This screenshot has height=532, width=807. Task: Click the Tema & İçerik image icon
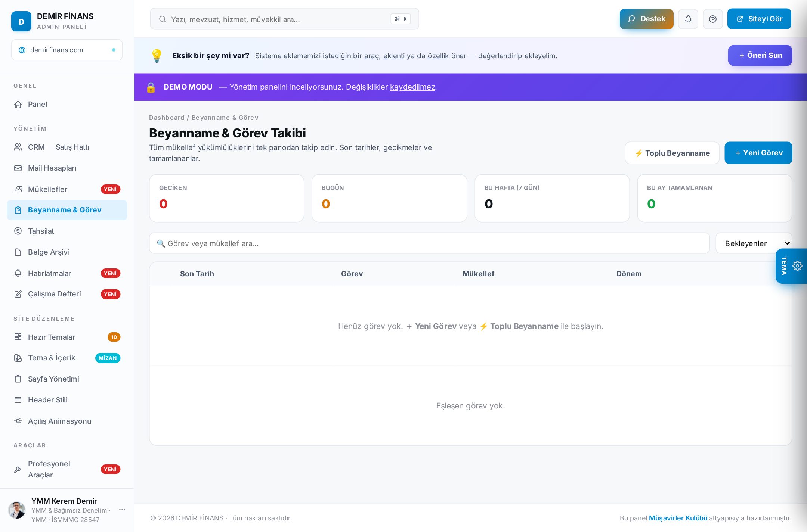(18, 358)
